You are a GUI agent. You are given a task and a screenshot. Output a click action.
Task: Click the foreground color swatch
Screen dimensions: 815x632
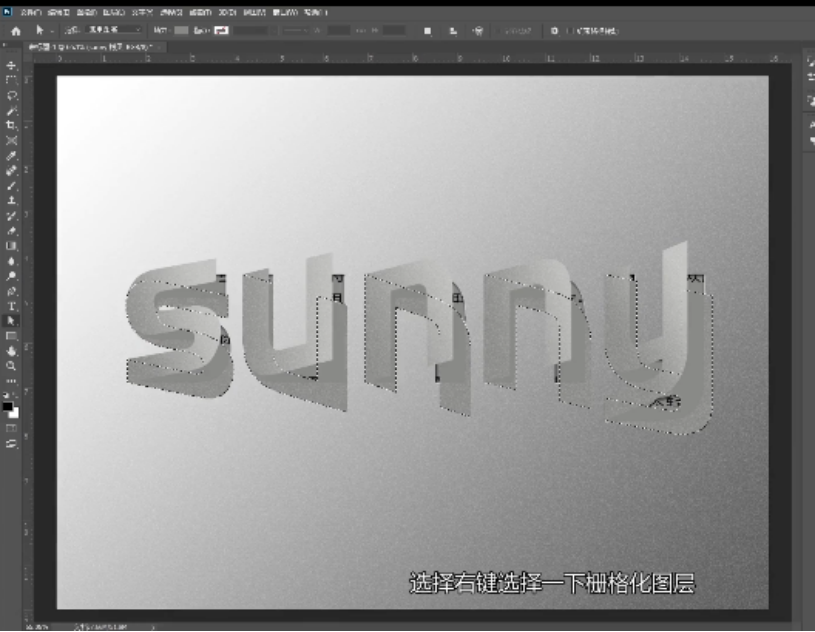[x=8, y=406]
